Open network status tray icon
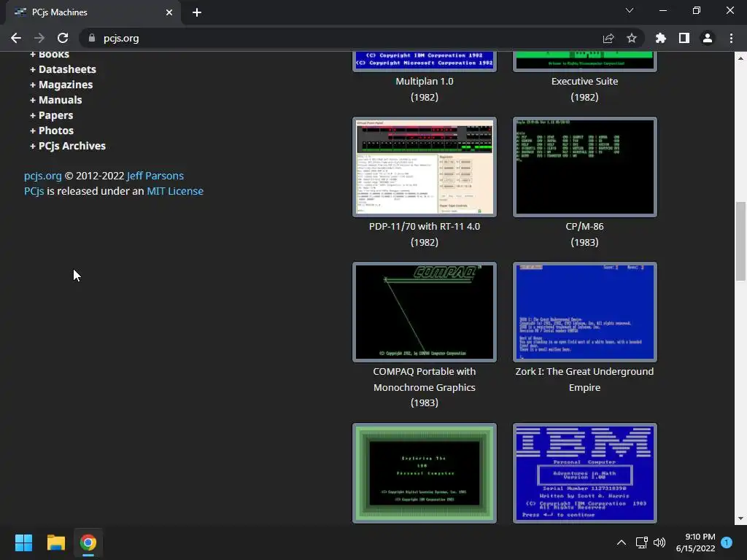This screenshot has height=560, width=747. 641,542
